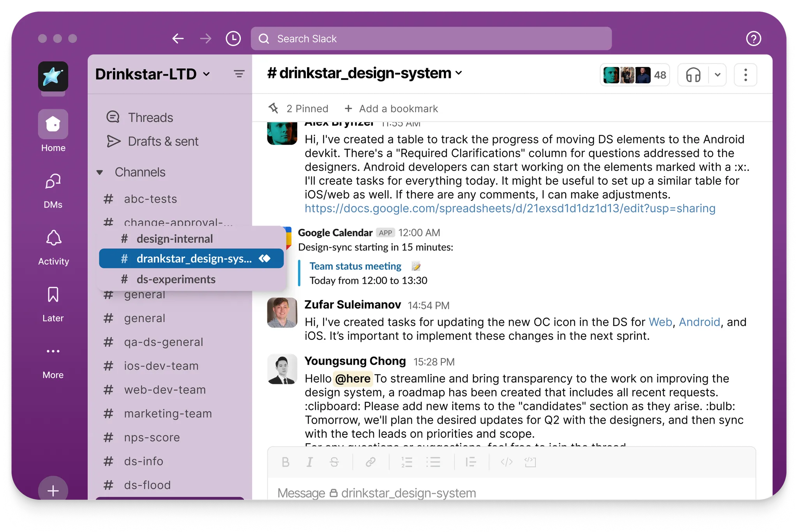Click Google Calendar app name
Viewport: 798px width, 532px height.
click(x=335, y=233)
